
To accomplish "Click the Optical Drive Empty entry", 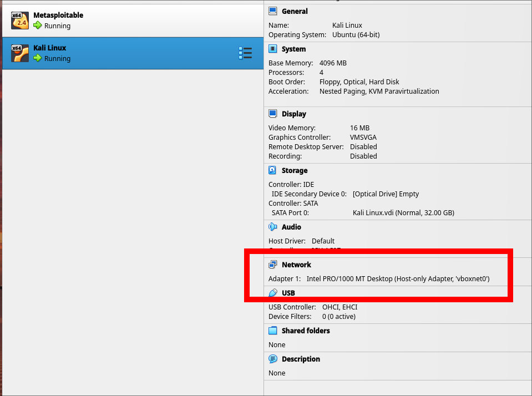I will (x=386, y=194).
